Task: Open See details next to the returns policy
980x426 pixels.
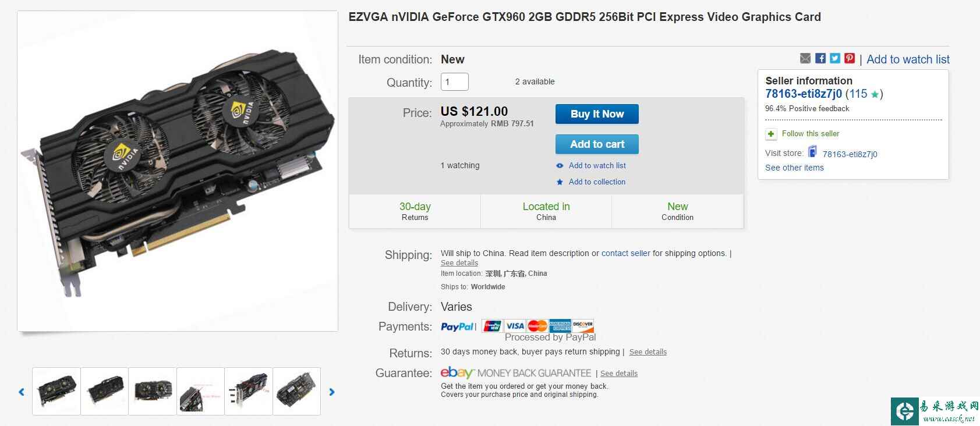Action: pyautogui.click(x=648, y=352)
